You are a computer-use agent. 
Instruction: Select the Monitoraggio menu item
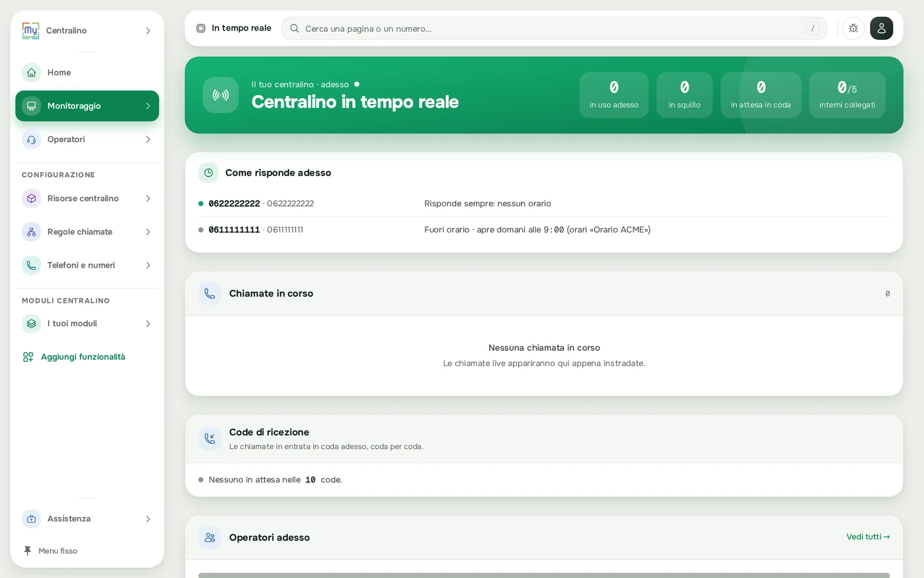pos(87,106)
